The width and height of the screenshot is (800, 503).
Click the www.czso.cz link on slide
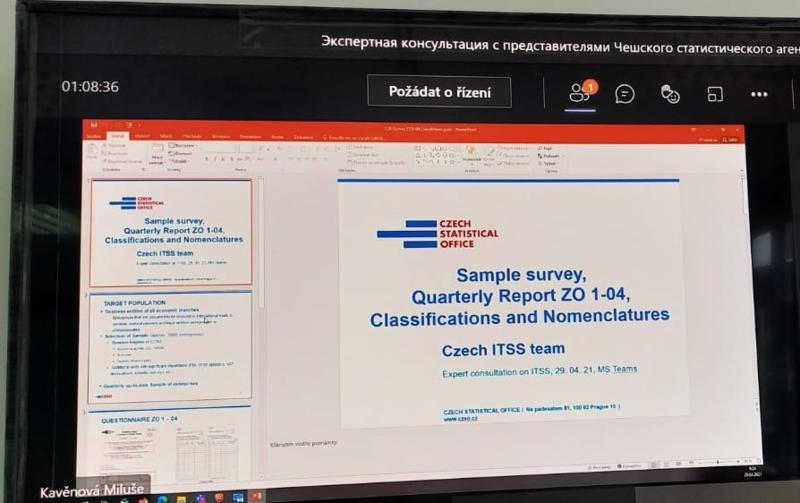pos(461,418)
